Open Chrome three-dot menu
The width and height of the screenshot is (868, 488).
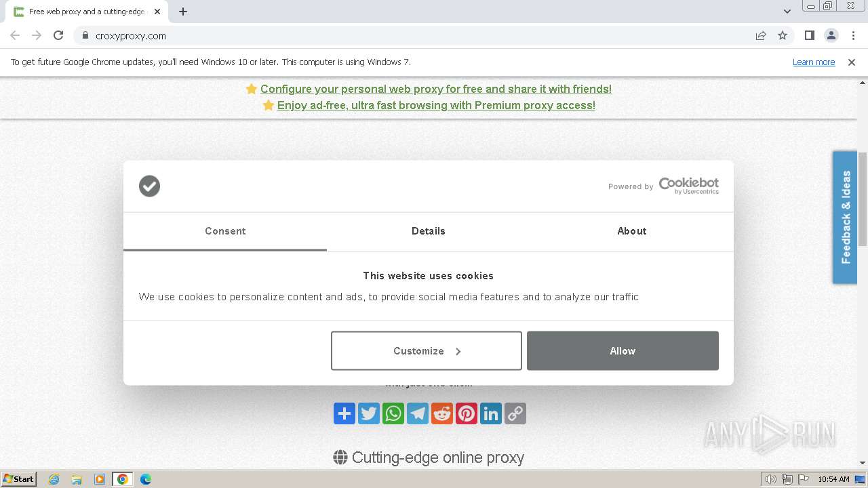coord(853,35)
